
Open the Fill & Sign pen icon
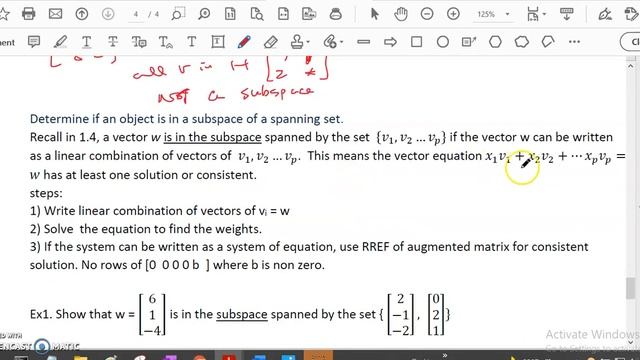604,14
